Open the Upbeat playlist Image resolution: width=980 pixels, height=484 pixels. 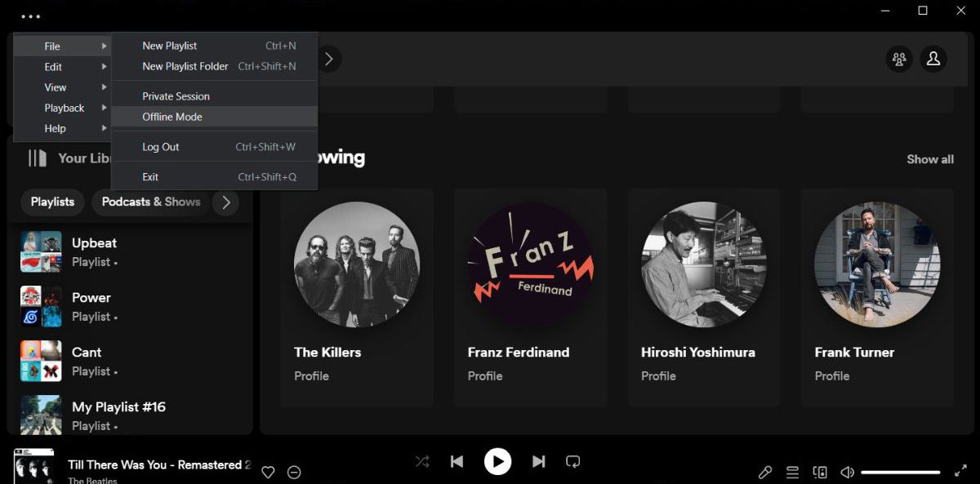[x=131, y=251]
